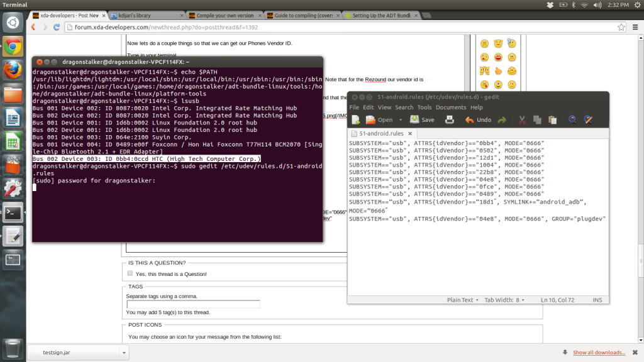The width and height of the screenshot is (644, 362).
Task: Save the 51-android.rules file
Action: 422,120
